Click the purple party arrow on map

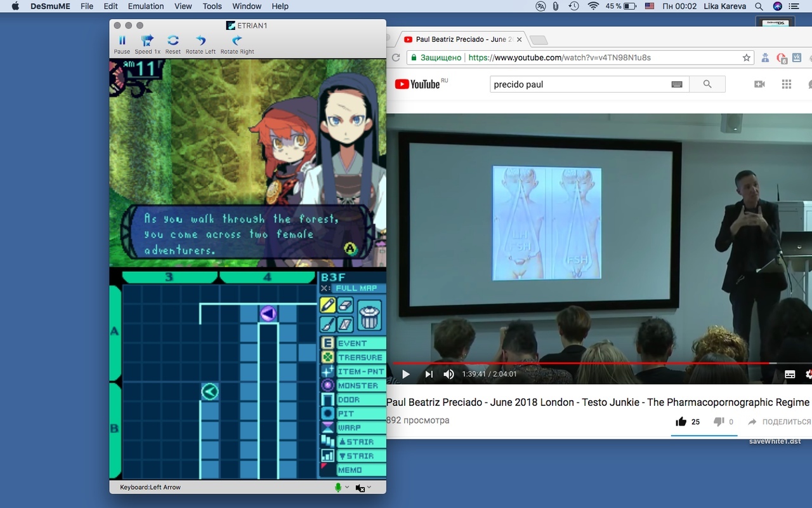pyautogui.click(x=268, y=313)
